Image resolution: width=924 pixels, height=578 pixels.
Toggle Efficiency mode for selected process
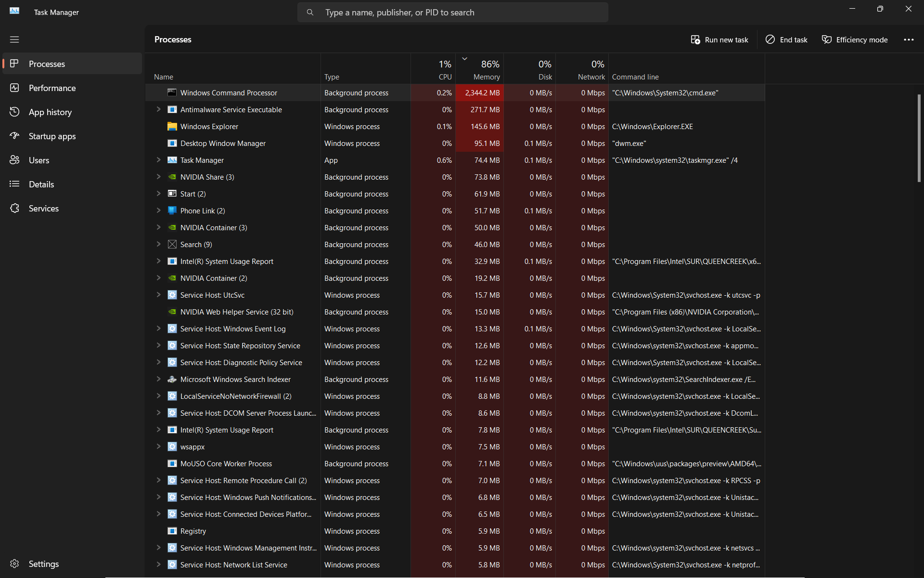coord(855,39)
